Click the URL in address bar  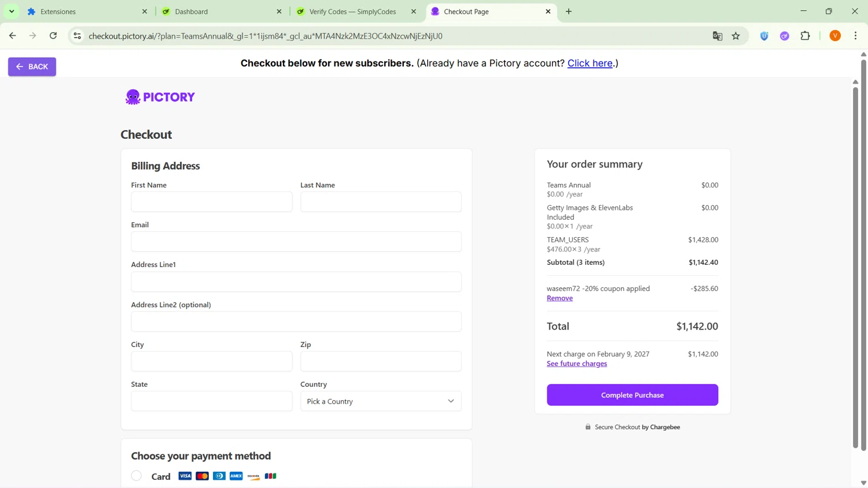pos(266,36)
